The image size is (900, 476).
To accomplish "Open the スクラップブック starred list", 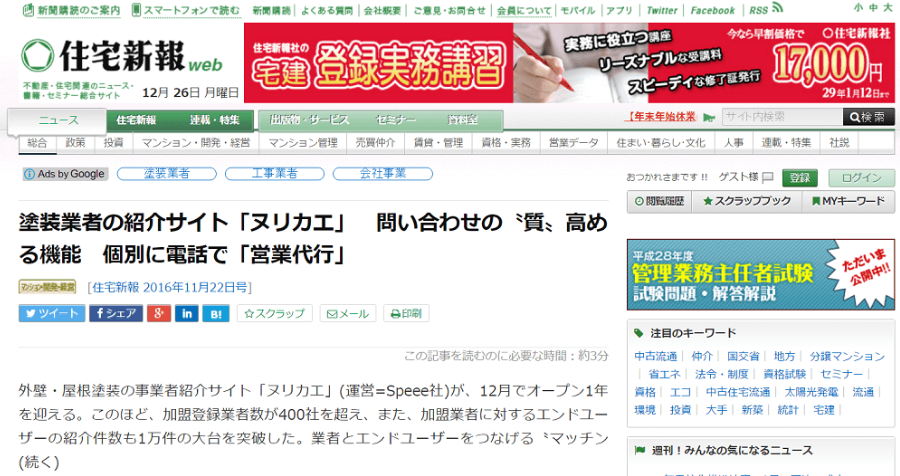I will click(746, 202).
